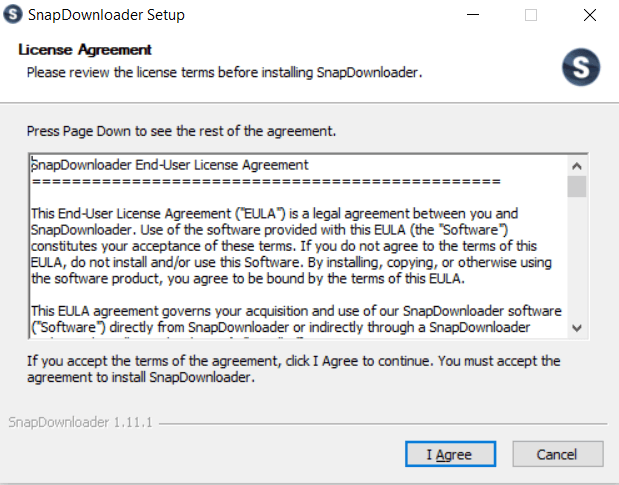The height and width of the screenshot is (485, 619).
Task: Click the license scrollbar down arrow
Action: [x=577, y=327]
